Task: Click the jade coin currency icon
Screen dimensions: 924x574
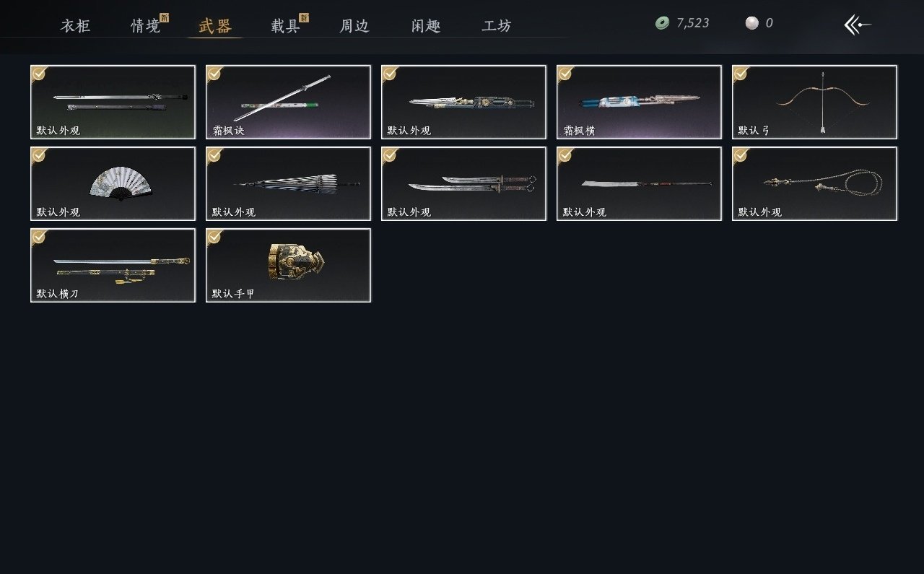Action: [662, 23]
